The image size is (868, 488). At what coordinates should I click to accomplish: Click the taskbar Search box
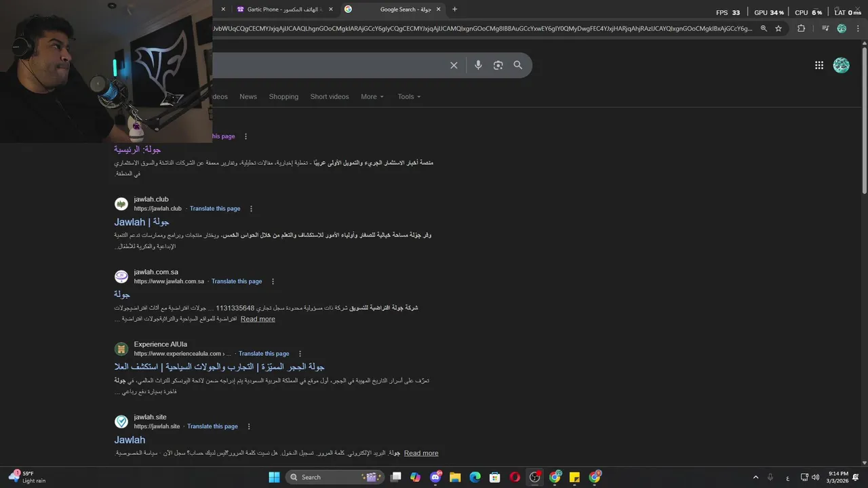pos(334,477)
